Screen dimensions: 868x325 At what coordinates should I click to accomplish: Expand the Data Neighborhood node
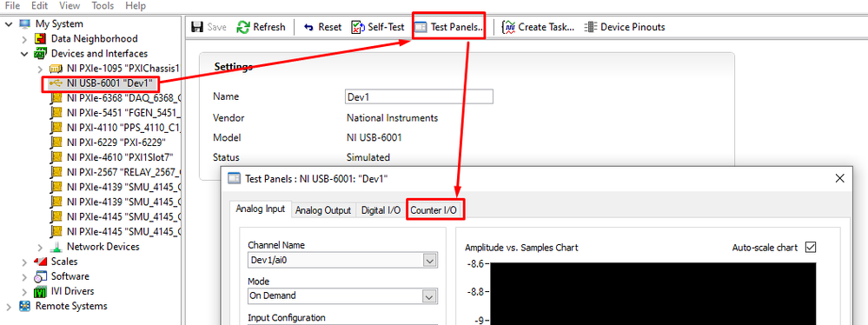(x=24, y=39)
